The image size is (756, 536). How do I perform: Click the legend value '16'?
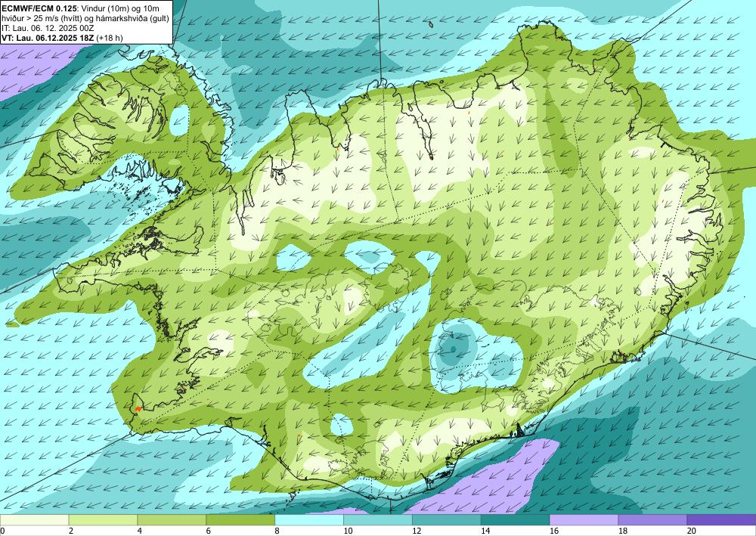click(x=554, y=531)
